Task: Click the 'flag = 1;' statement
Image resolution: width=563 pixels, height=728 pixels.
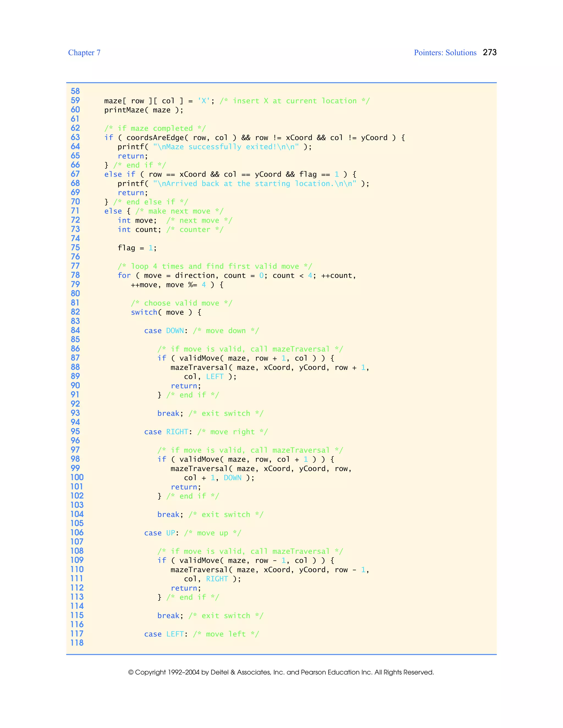Action: (x=137, y=248)
